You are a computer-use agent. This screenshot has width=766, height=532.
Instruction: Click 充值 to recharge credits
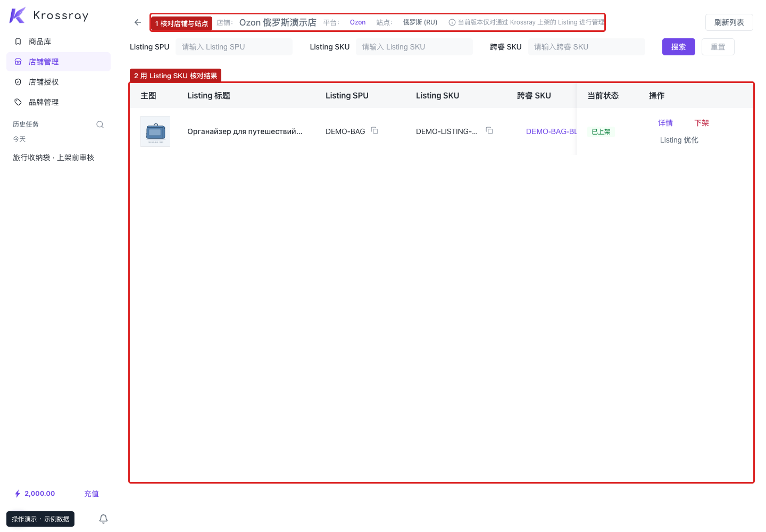(91, 494)
